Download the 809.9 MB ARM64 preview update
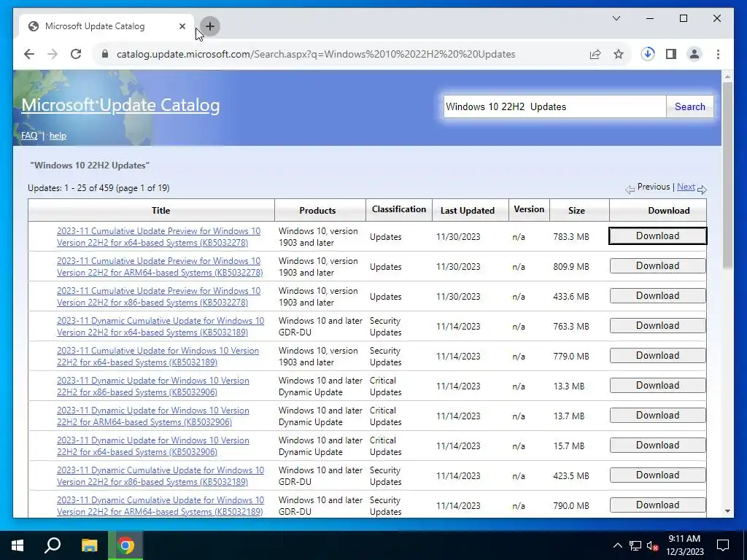 click(x=657, y=265)
